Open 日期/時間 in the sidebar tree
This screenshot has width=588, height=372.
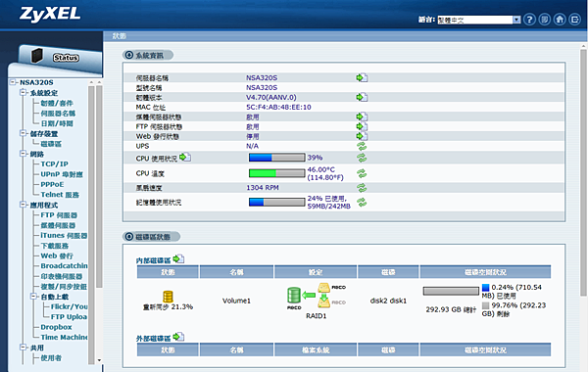pos(57,123)
